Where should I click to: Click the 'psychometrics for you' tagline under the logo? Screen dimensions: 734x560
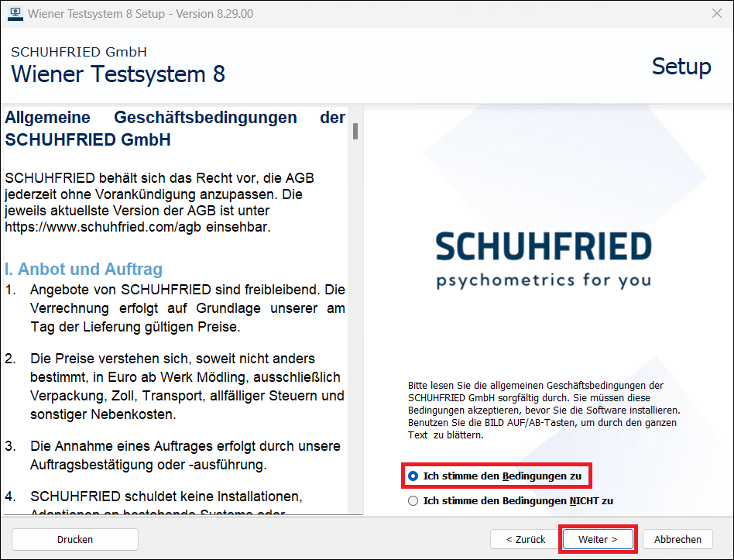pos(544,280)
